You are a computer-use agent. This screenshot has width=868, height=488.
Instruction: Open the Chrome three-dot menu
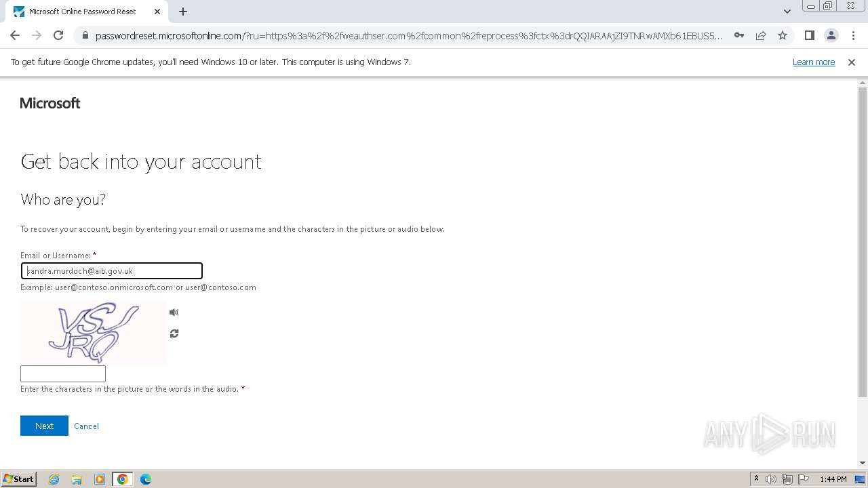[x=853, y=35]
